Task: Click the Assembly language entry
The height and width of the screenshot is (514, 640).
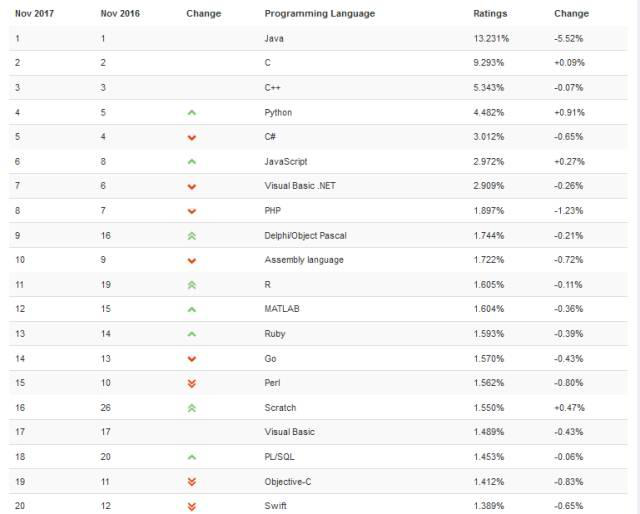Action: pyautogui.click(x=304, y=260)
